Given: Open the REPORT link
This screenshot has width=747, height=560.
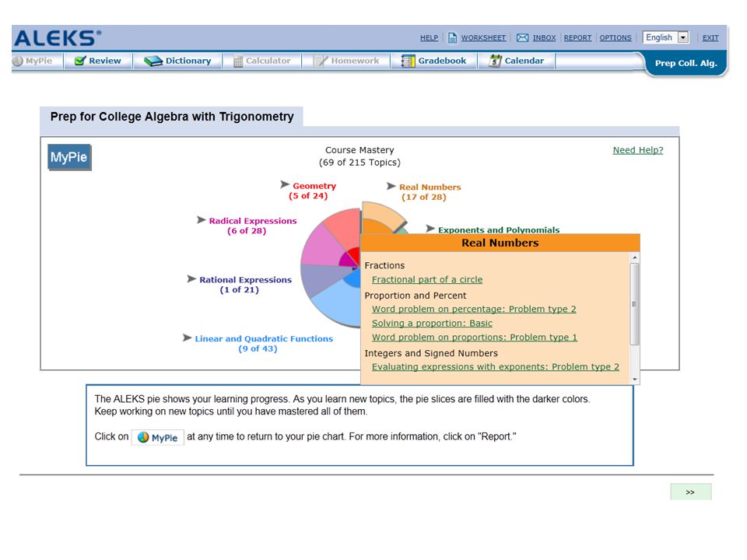Looking at the screenshot, I should click(x=577, y=37).
